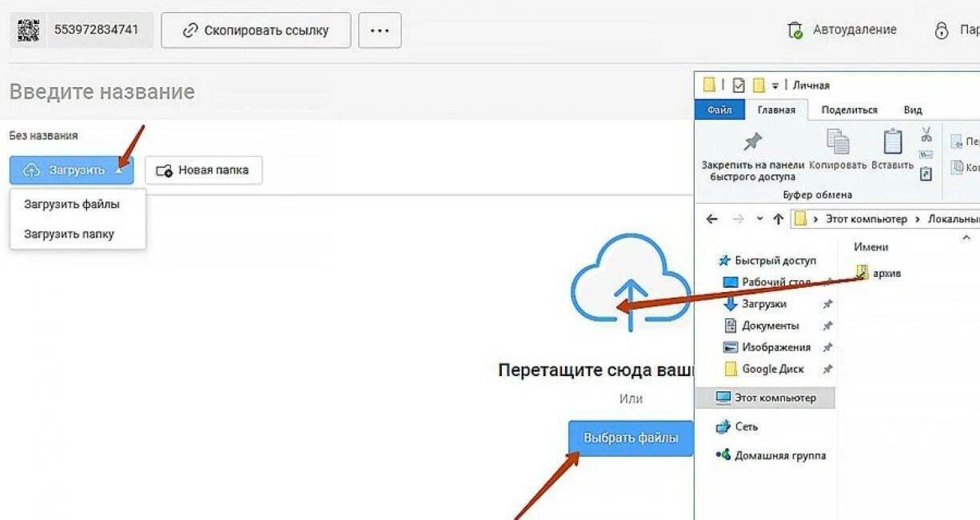
Task: Open the quick access toolbar customize arrow
Action: pos(775,85)
